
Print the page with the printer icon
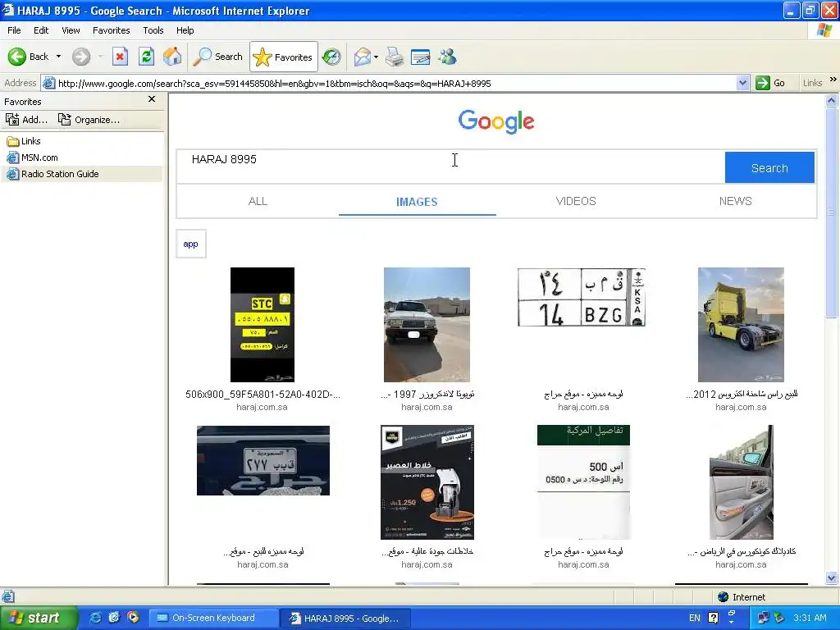pyautogui.click(x=395, y=57)
